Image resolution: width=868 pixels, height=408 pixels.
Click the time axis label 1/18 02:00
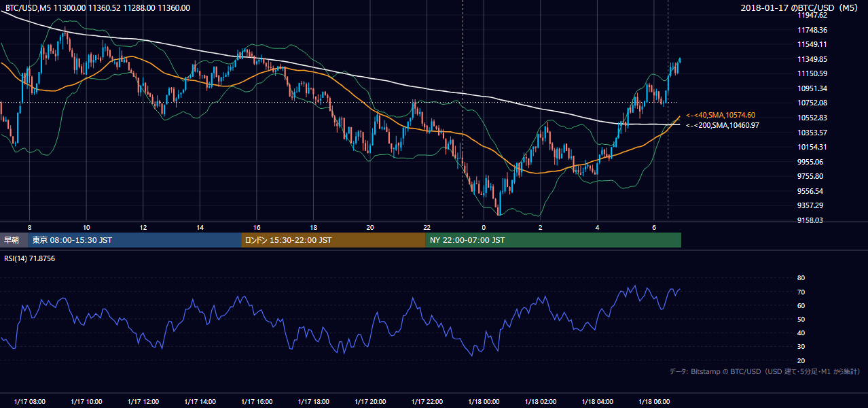coord(541,402)
